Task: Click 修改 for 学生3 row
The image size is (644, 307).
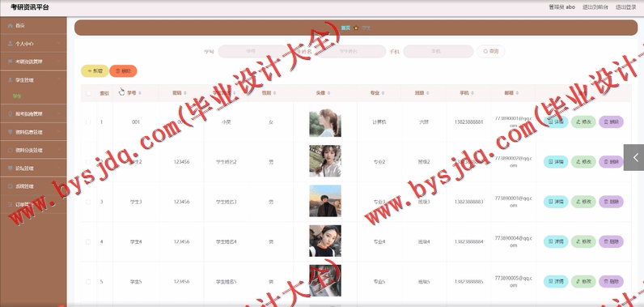Action: coord(583,202)
